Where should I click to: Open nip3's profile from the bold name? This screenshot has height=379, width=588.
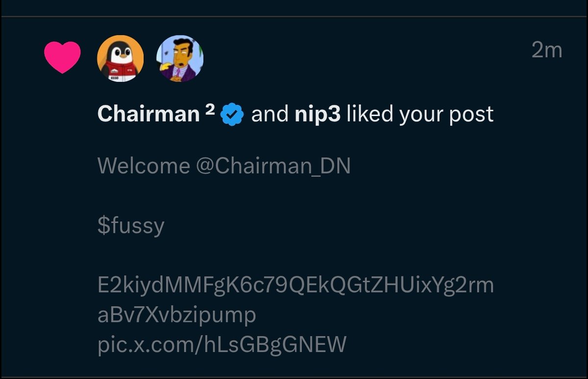click(318, 115)
